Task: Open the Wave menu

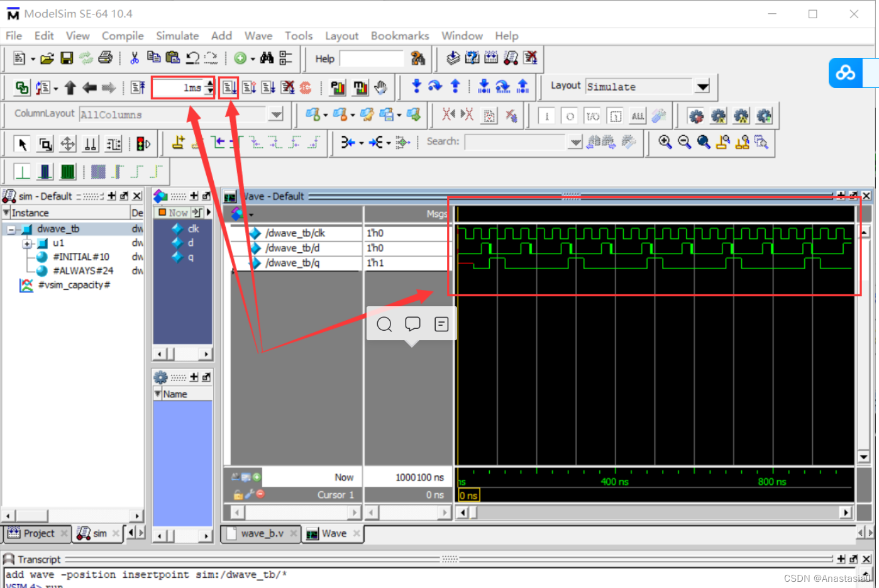Action: pos(258,36)
